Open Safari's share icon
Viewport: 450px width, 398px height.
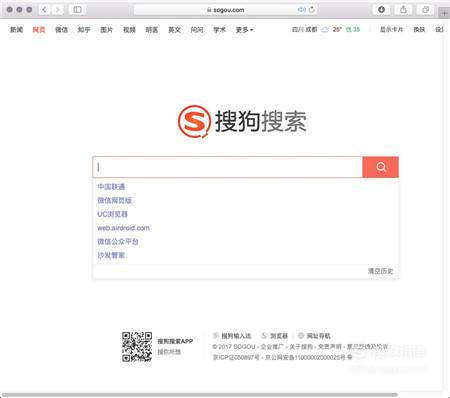coord(403,10)
